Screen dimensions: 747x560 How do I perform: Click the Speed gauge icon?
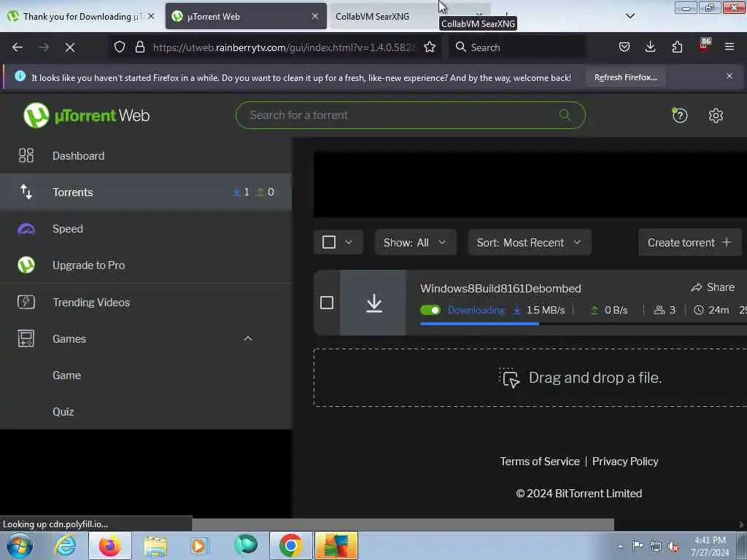coord(26,229)
